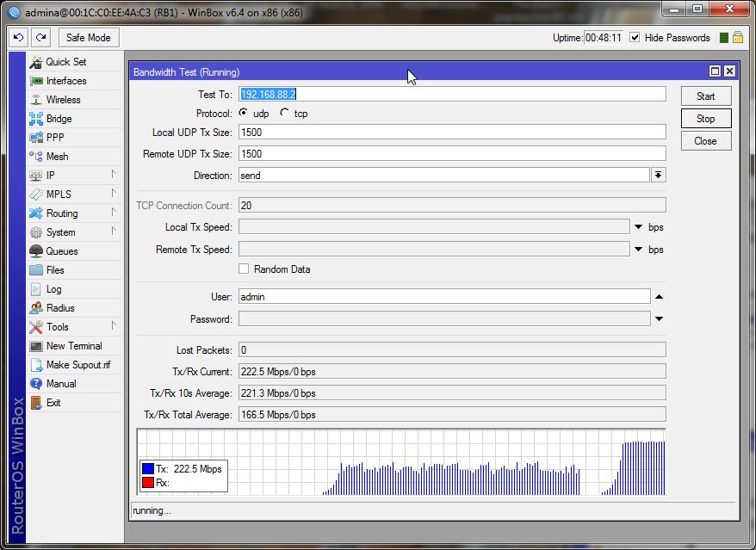The width and height of the screenshot is (756, 550).
Task: Expand the Tools submenu arrow
Action: 114,325
